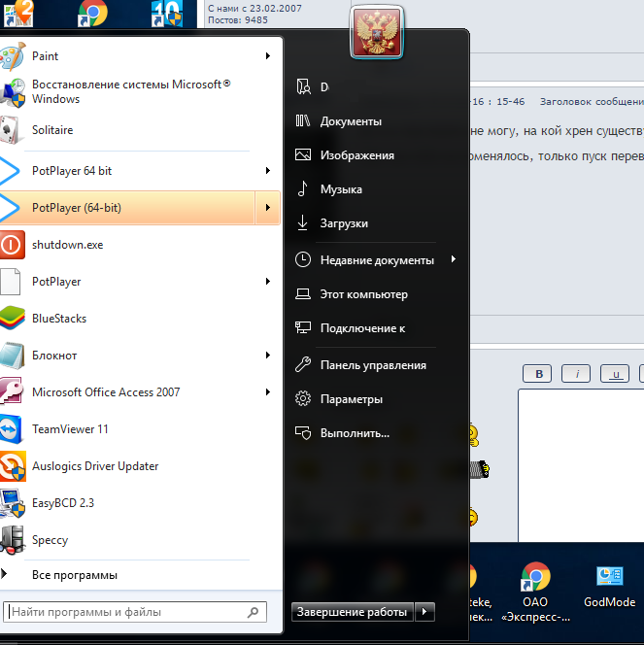644x645 pixels.
Task: Expand Microsoft Office Access 2007 arrow
Action: click(268, 392)
